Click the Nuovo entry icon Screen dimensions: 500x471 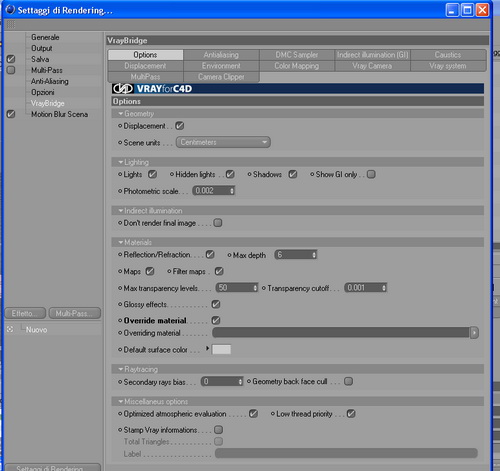pos(10,329)
